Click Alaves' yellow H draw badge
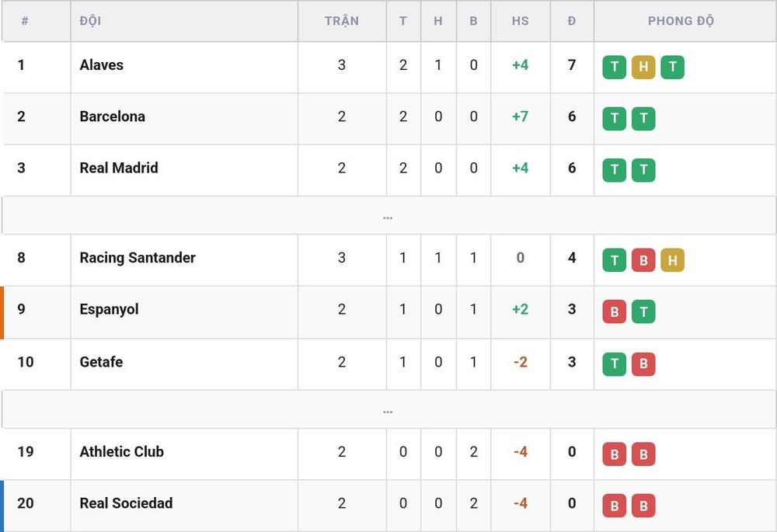Image resolution: width=777 pixels, height=532 pixels. coord(643,67)
